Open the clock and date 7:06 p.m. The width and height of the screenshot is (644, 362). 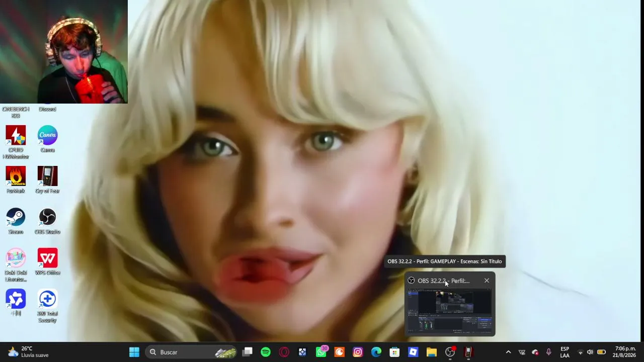[x=624, y=352]
